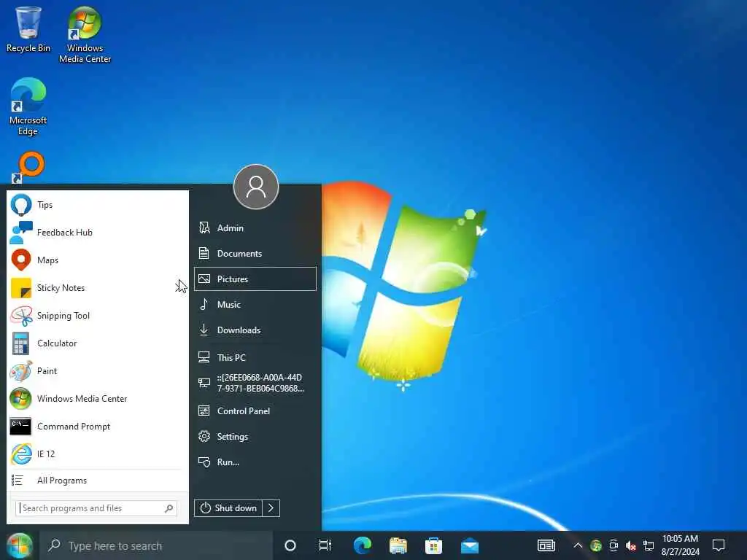Expand shut down options arrow

[x=271, y=508]
